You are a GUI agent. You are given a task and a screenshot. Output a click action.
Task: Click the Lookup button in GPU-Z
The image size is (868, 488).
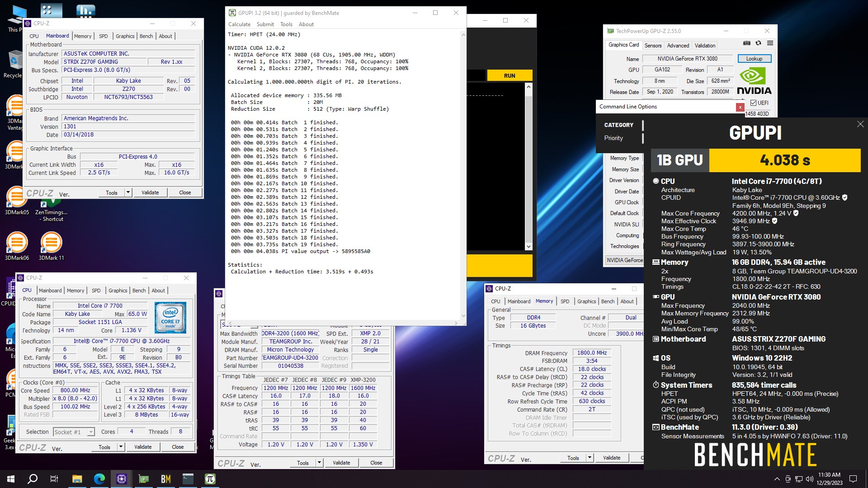pos(754,59)
